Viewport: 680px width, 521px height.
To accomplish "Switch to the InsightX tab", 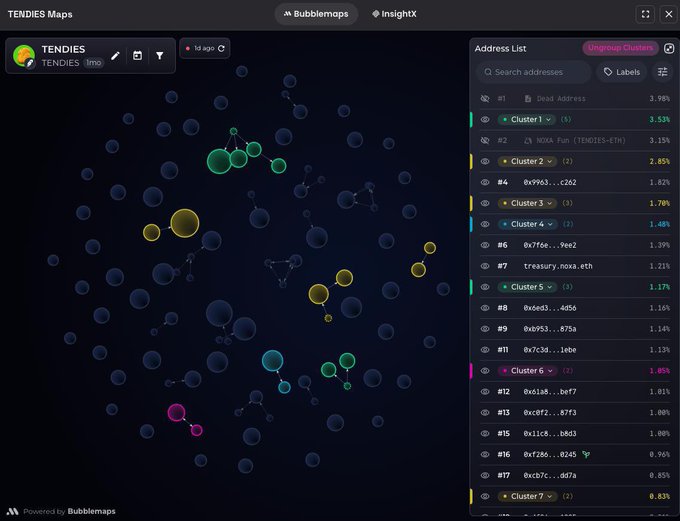I will (x=394, y=14).
